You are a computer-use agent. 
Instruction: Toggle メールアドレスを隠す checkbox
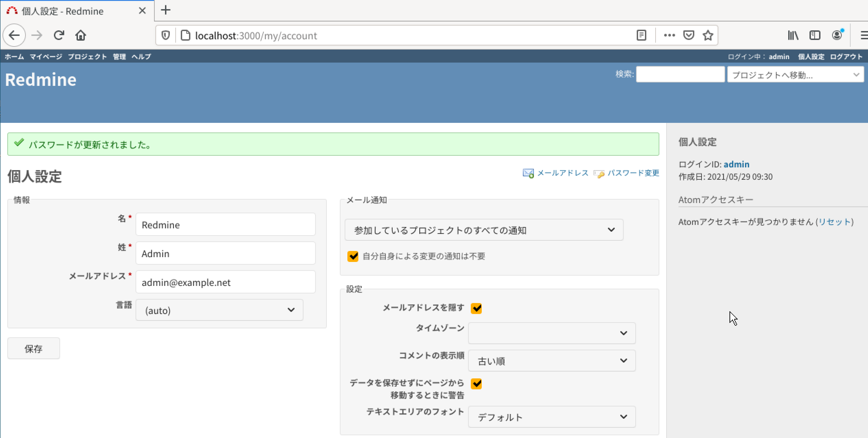476,308
